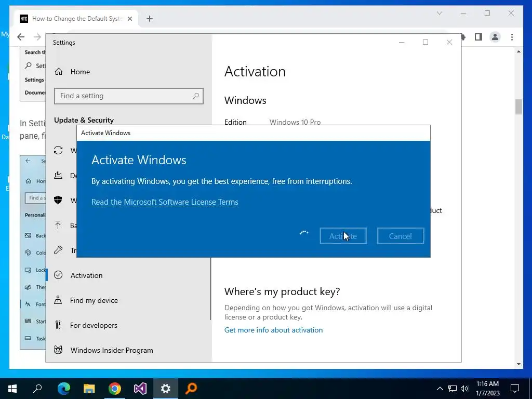Open the orange magnifier app in taskbar

tap(191, 389)
